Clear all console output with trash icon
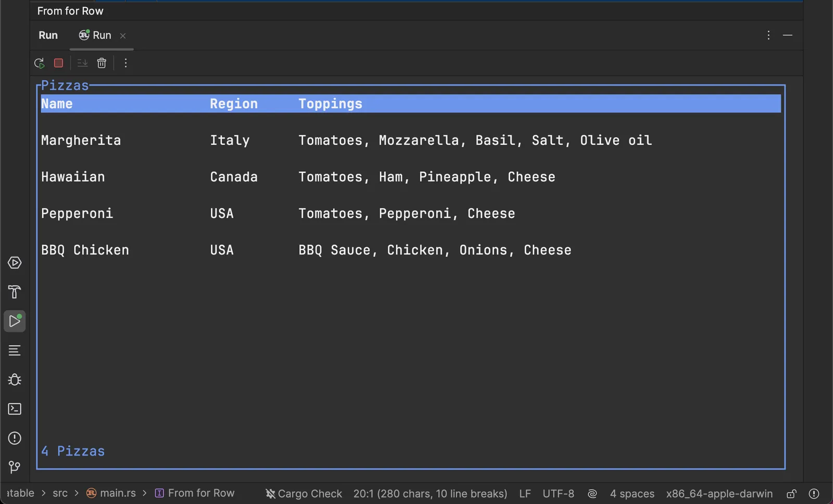The image size is (833, 504). click(102, 63)
